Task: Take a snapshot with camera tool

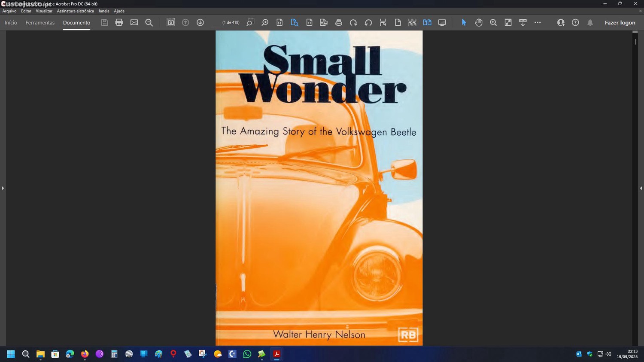Action: point(170,22)
